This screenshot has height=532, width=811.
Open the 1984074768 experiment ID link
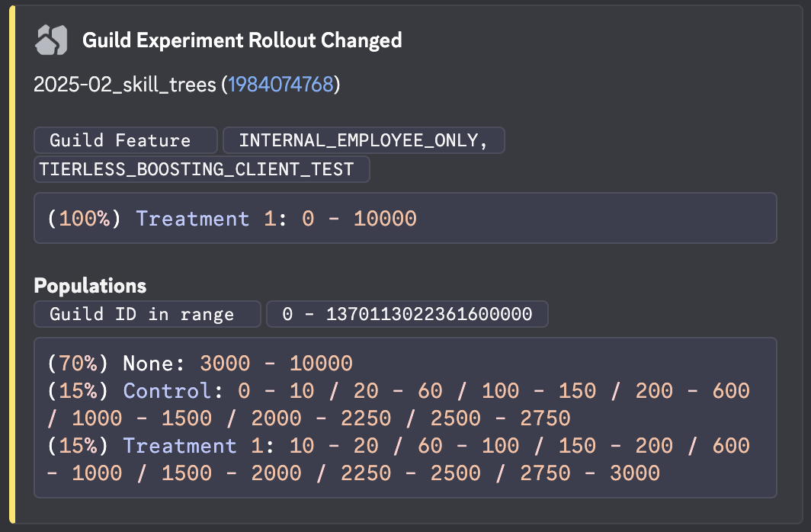[x=280, y=85]
